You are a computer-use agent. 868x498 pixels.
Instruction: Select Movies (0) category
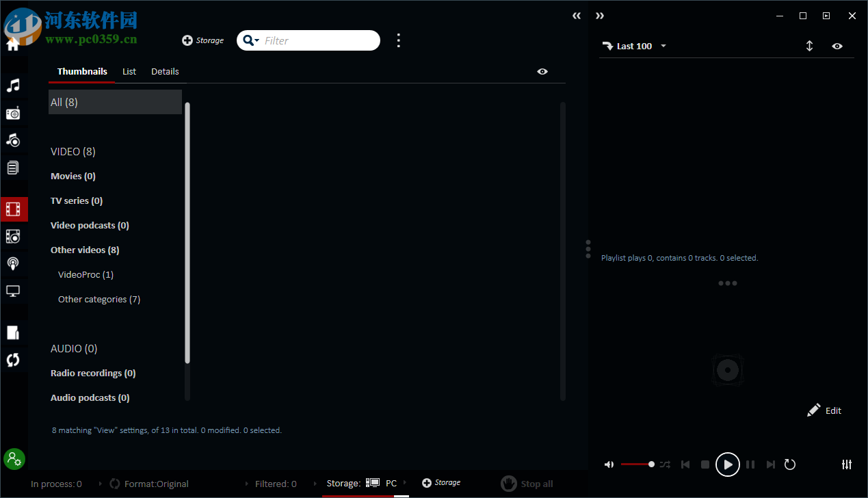(x=73, y=176)
